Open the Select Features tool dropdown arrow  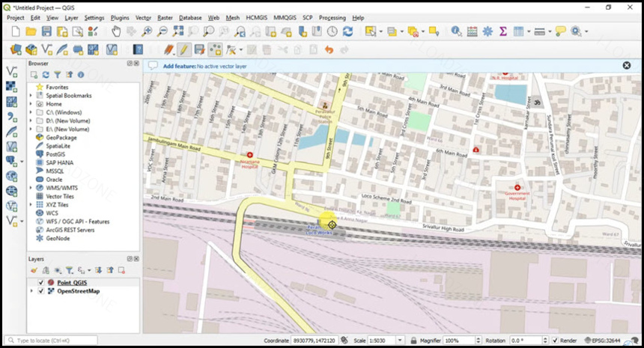[x=380, y=31]
